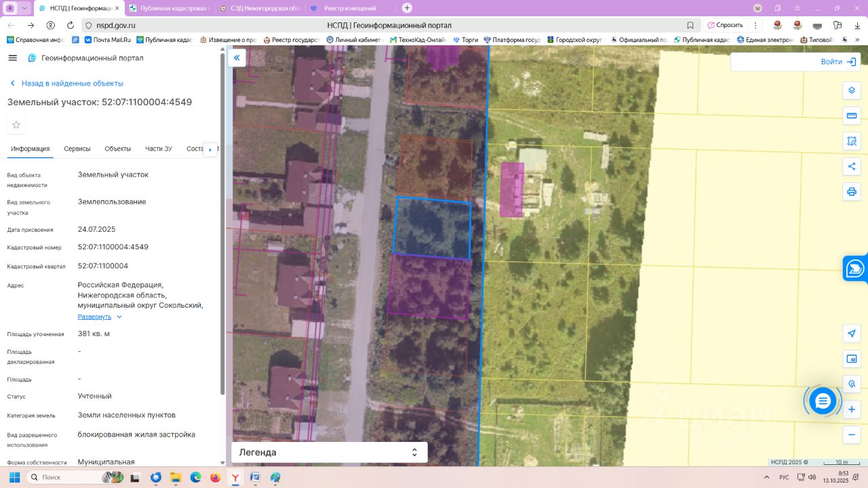Image resolution: width=868 pixels, height=488 pixels.
Task: Open the Почта Mail.Ru bookmark
Action: (x=107, y=40)
